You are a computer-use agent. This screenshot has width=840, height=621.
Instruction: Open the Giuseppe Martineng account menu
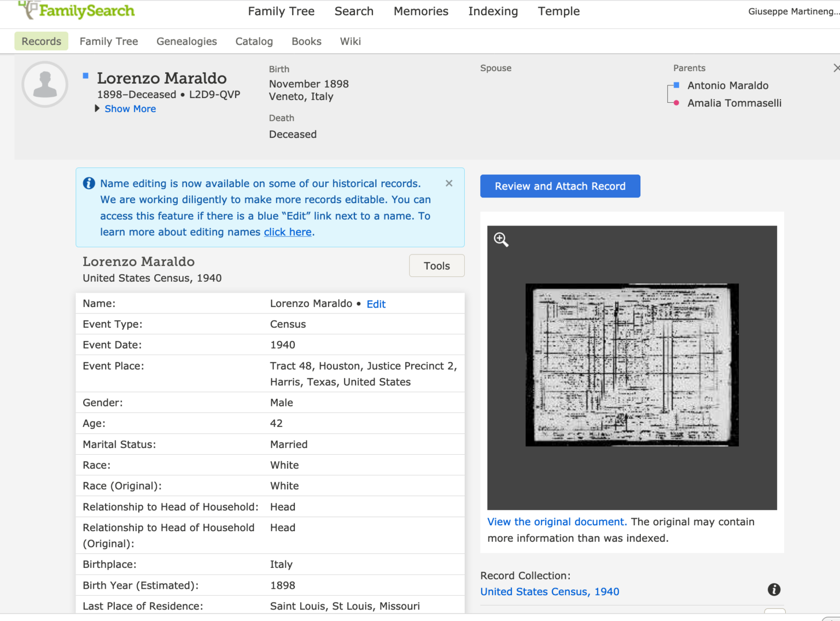794,11
